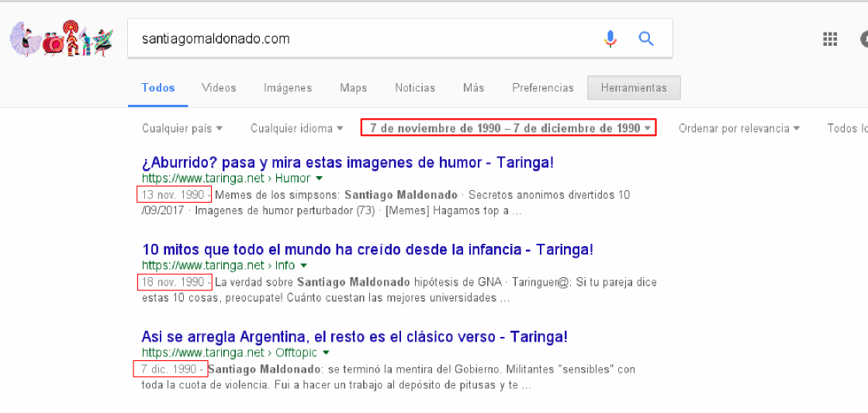Start voice search with microphone icon

[610, 39]
